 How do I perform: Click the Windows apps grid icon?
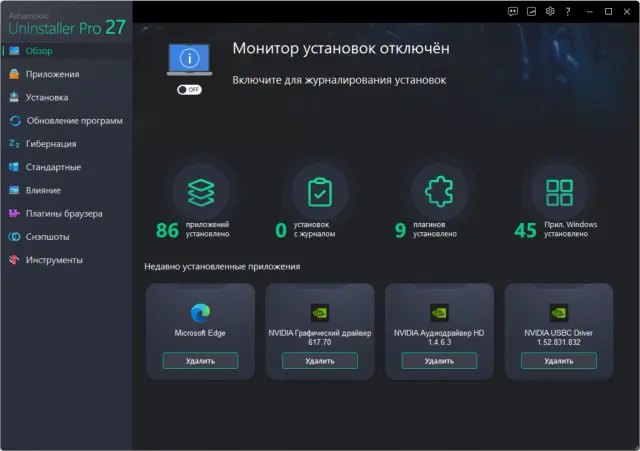[559, 192]
